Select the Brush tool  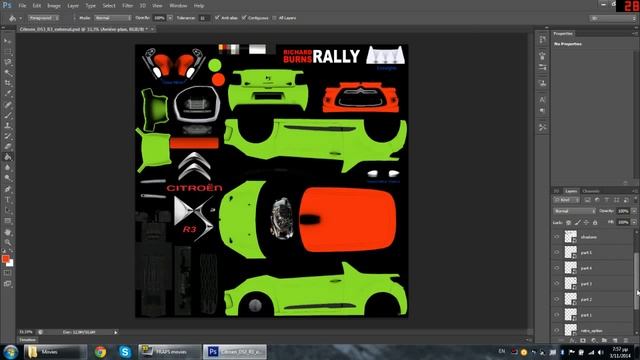[x=7, y=116]
